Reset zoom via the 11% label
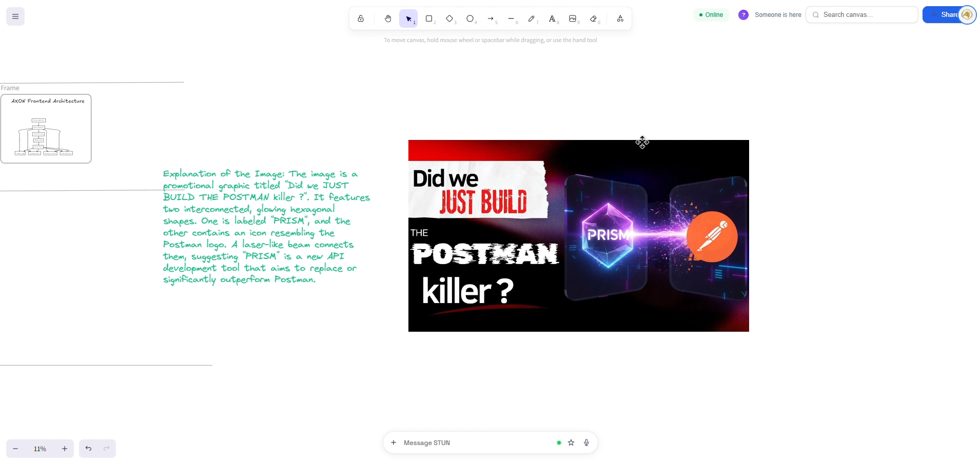The image size is (980, 464). click(x=40, y=449)
